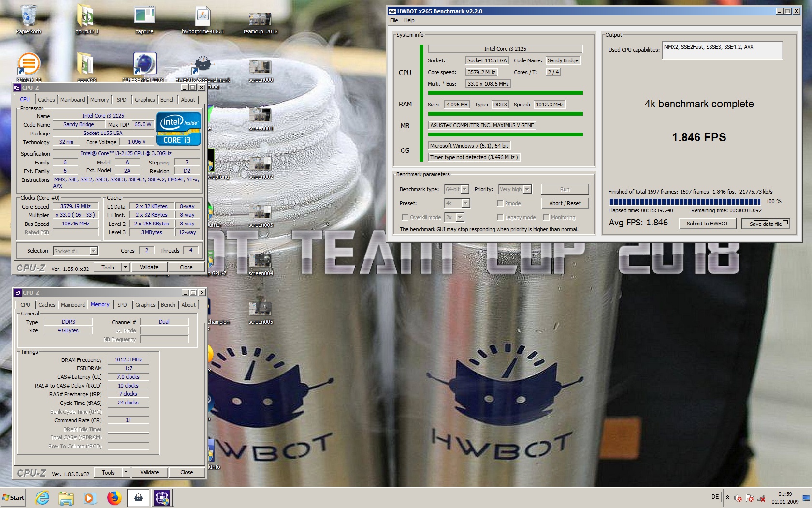
Task: Click the Core Voltage value 1.096 V
Action: pos(136,142)
